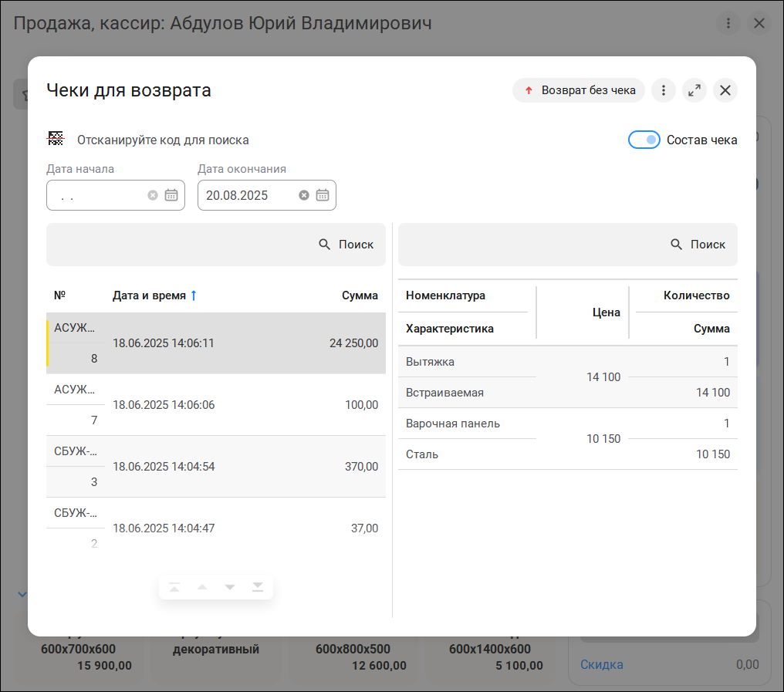784x692 pixels.
Task: Open calendar picker for start date
Action: pyautogui.click(x=171, y=195)
